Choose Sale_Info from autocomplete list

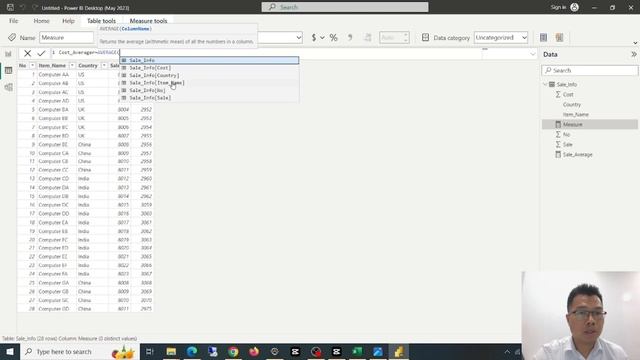tap(209, 60)
